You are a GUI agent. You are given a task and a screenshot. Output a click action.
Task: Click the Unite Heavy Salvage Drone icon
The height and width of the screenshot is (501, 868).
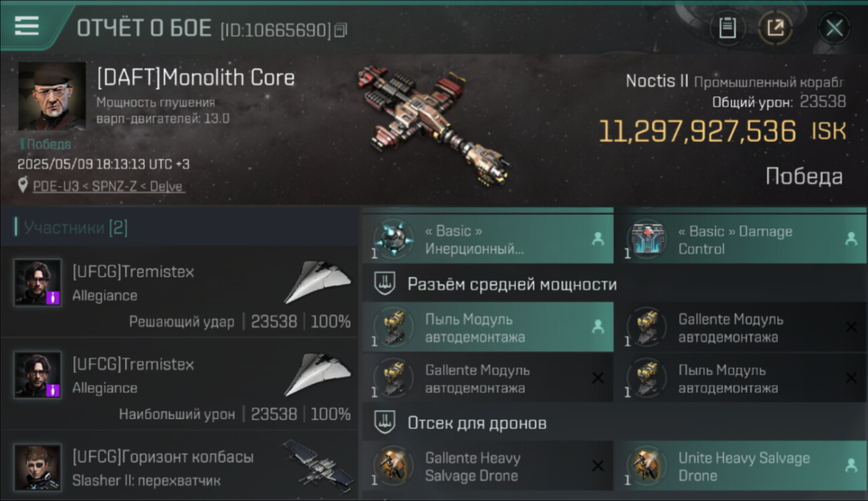pyautogui.click(x=646, y=466)
